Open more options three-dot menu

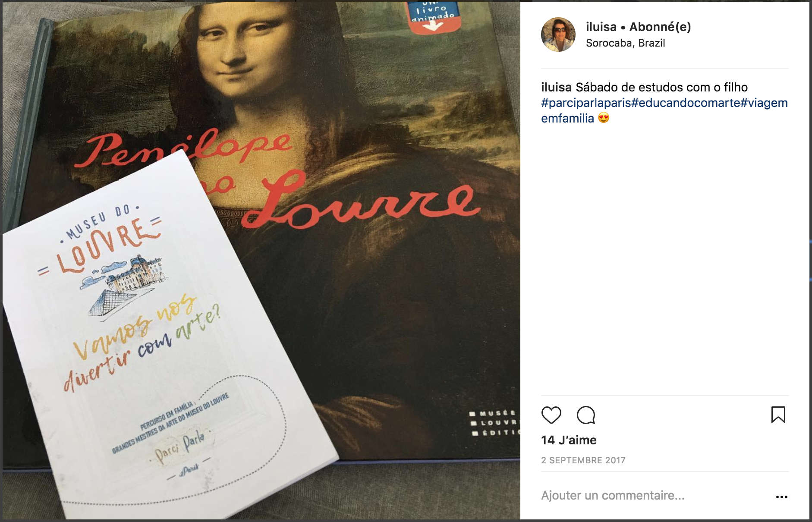coord(781,497)
